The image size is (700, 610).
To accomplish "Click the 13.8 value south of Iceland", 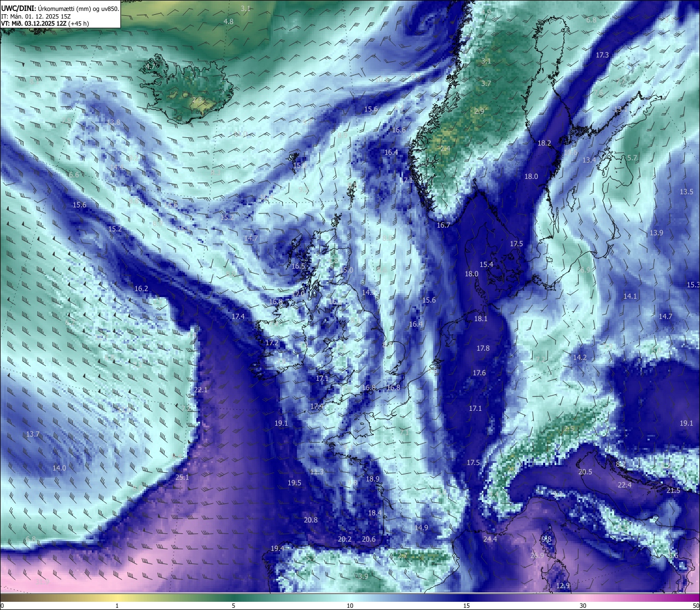I will click(x=113, y=122).
